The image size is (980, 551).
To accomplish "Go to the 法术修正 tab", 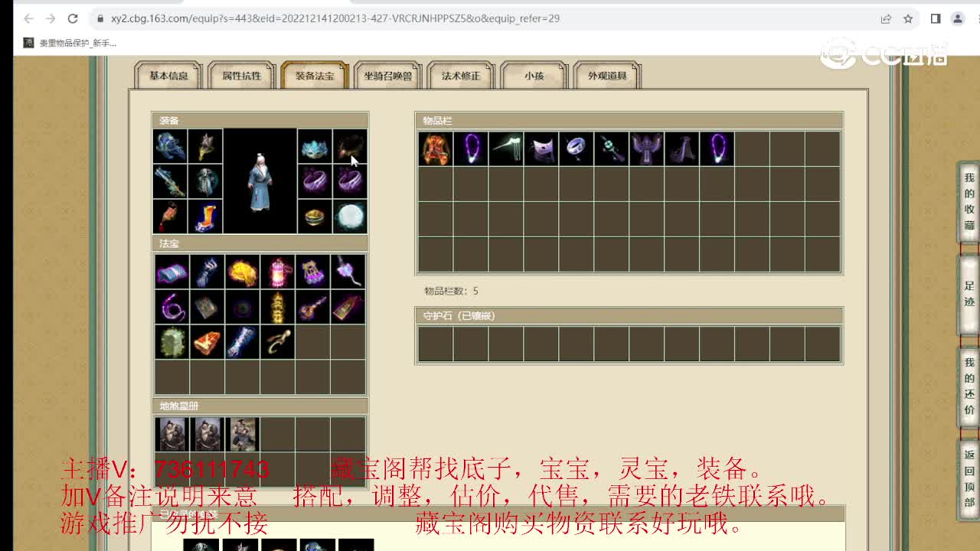I will coord(461,76).
